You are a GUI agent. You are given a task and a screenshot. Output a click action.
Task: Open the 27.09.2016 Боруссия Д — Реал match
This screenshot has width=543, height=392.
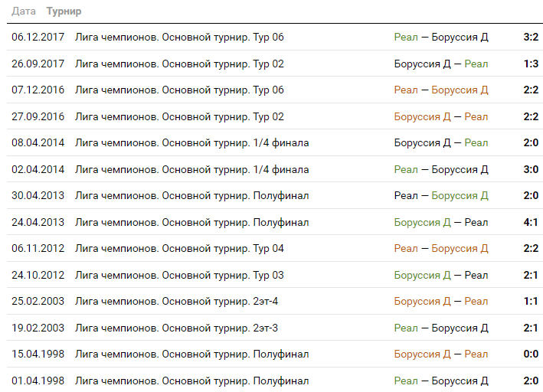[x=441, y=116]
